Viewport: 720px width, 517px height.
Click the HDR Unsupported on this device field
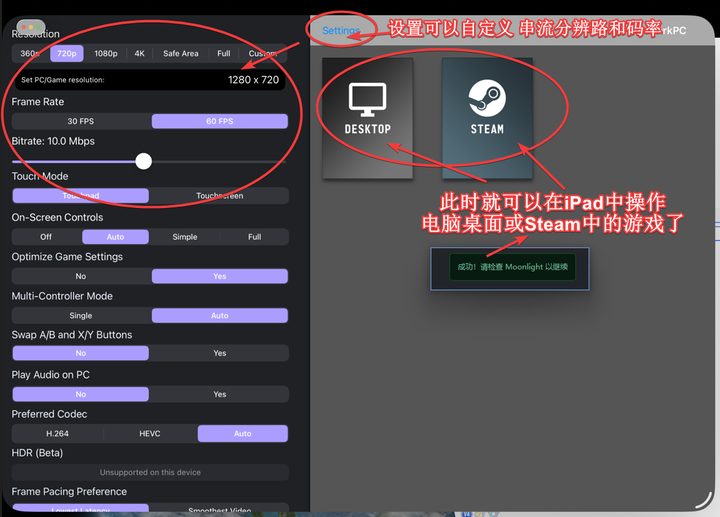150,472
